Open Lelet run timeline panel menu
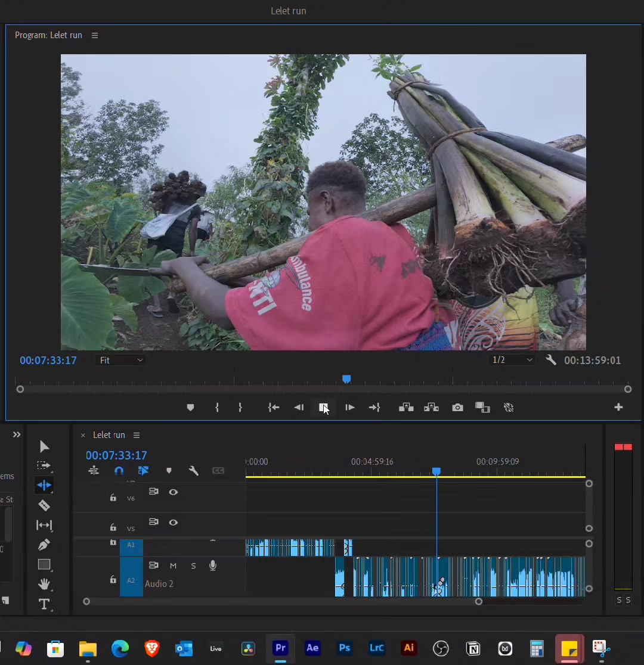The image size is (644, 665). (137, 435)
